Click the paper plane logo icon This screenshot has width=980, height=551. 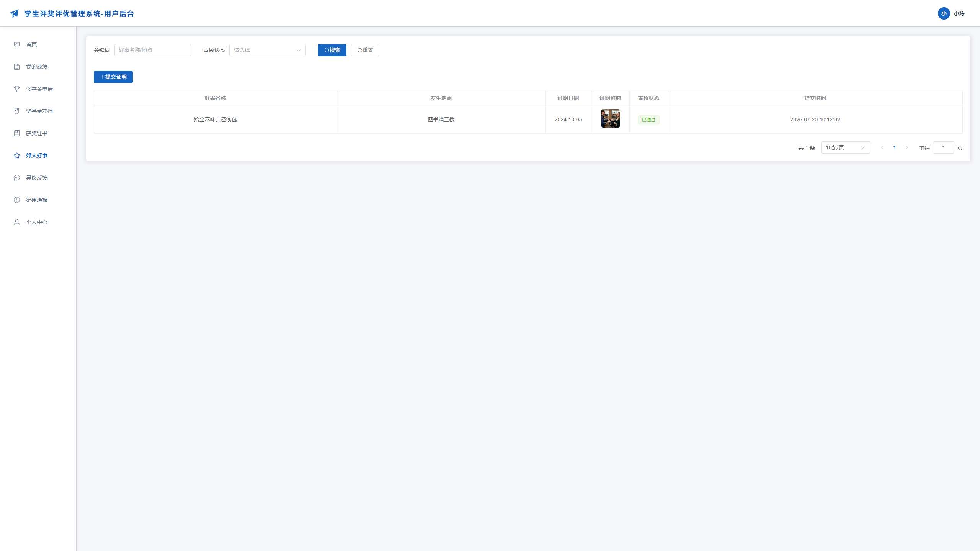point(14,14)
